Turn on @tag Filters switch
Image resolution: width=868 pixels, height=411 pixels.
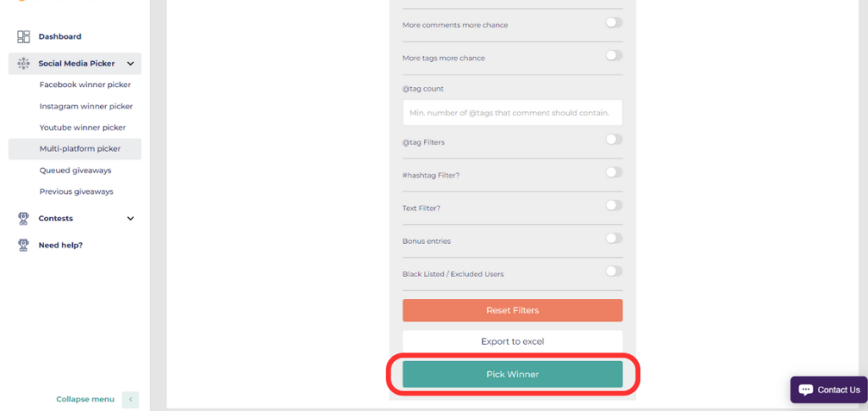[614, 140]
